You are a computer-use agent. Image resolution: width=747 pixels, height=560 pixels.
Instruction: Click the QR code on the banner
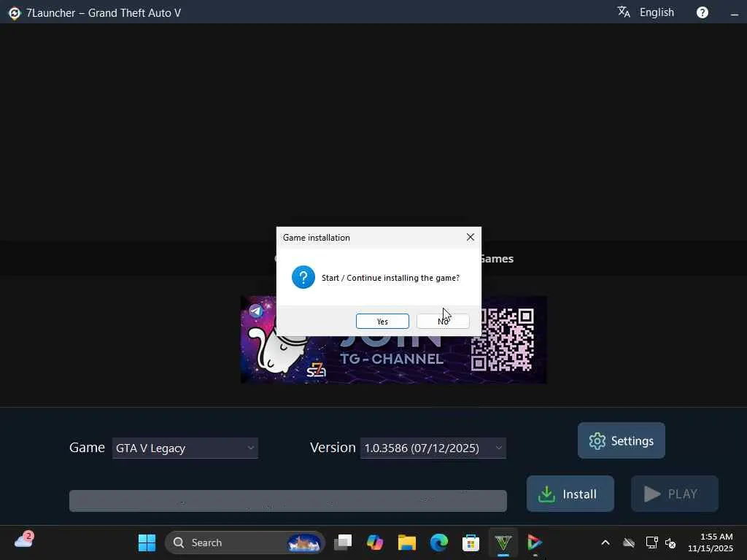(502, 340)
